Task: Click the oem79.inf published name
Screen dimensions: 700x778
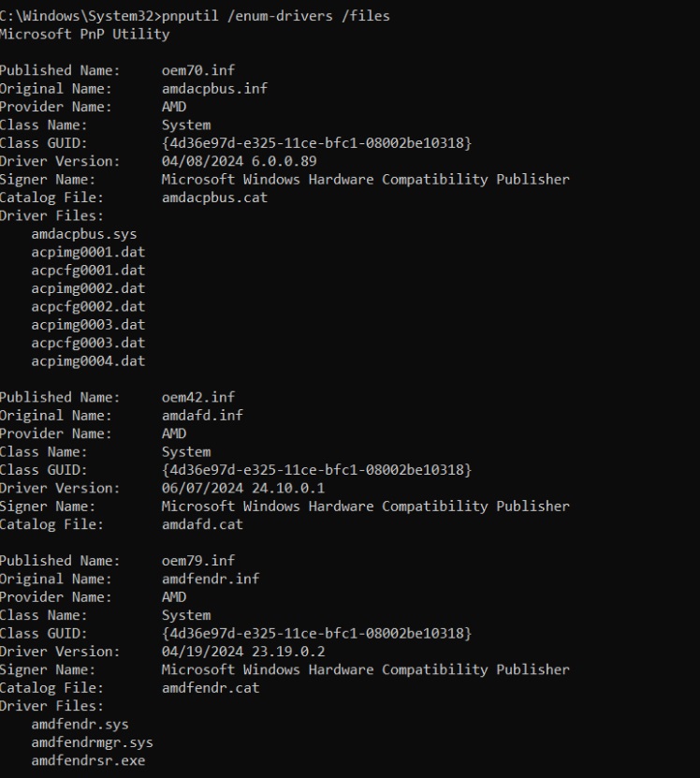Action: tap(198, 561)
